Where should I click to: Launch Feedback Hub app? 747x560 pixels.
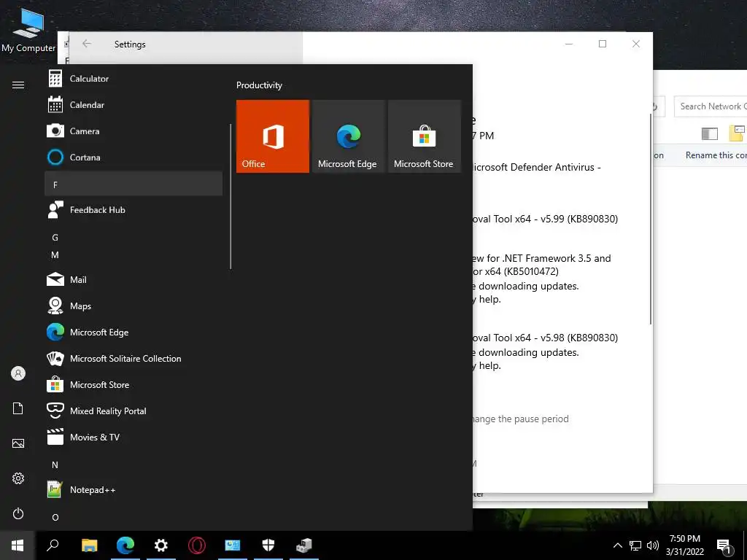pyautogui.click(x=133, y=210)
